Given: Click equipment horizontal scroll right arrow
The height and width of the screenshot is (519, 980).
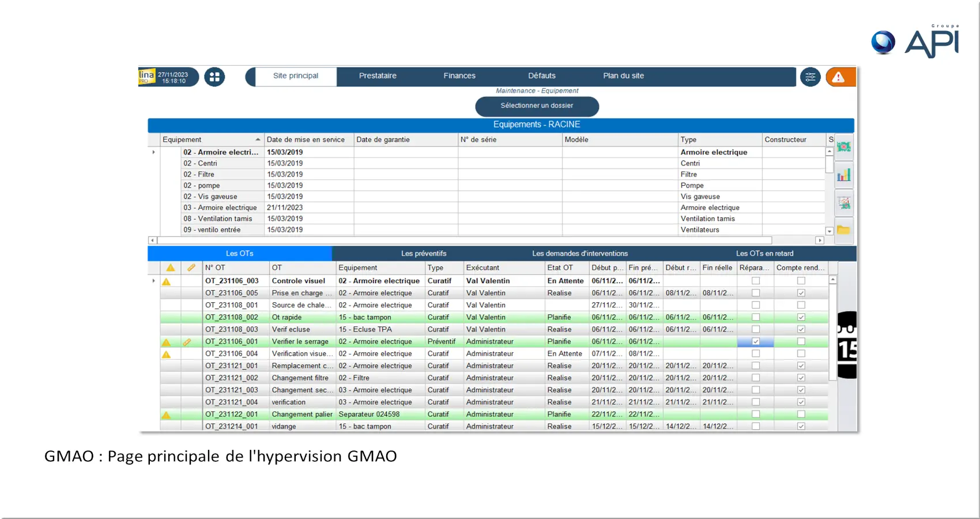Looking at the screenshot, I should coord(820,240).
